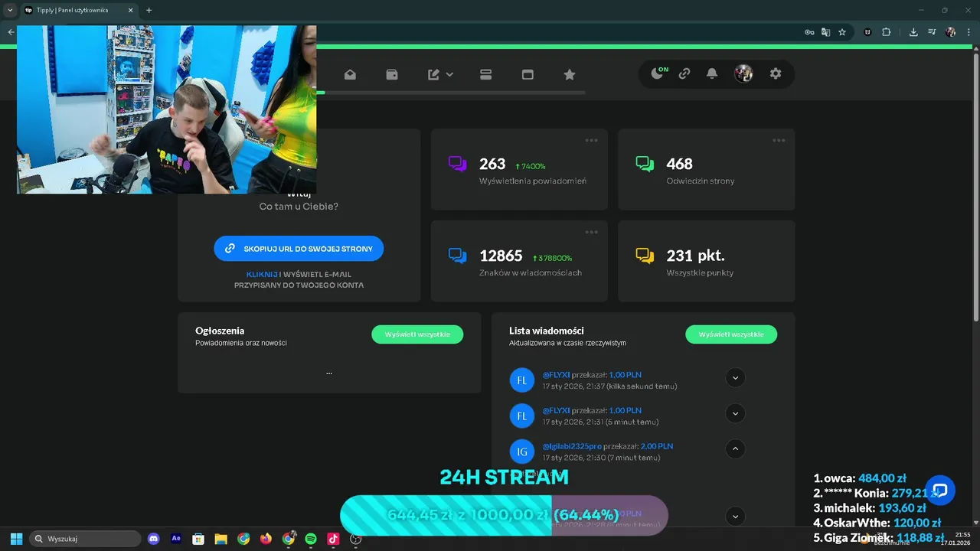Click the IG avatar in the message list
This screenshot has width=980, height=551.
click(522, 452)
